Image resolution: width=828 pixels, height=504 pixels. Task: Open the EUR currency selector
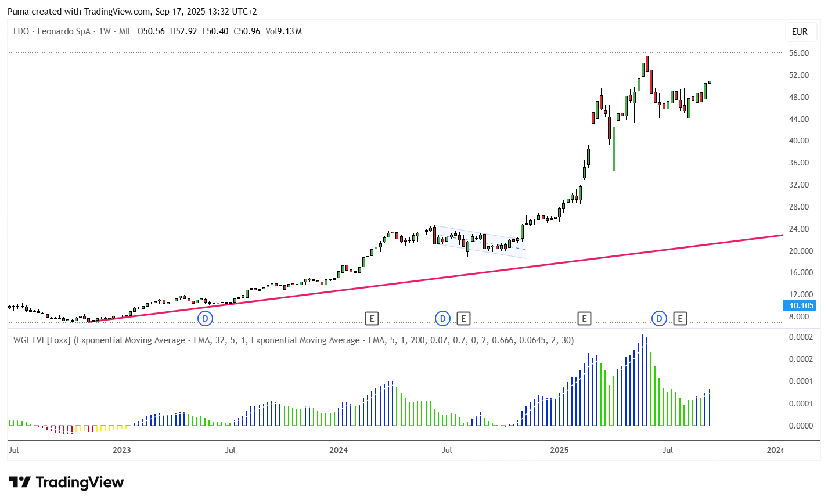tap(800, 32)
